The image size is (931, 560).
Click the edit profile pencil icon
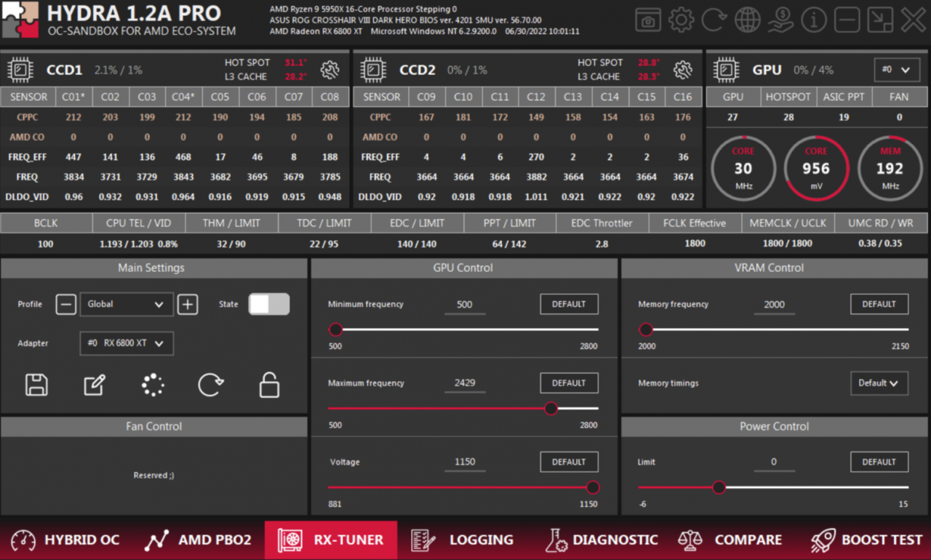click(95, 385)
